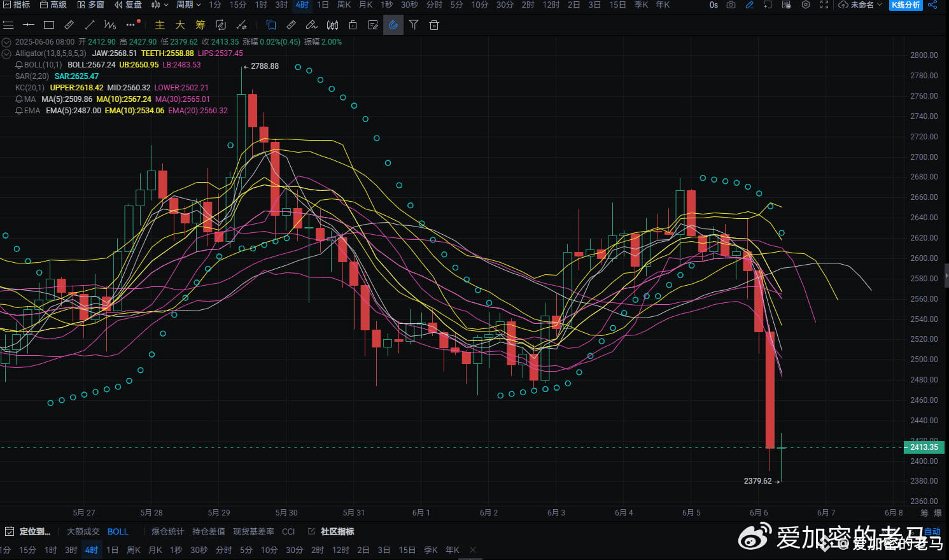
Task: Open 社区指标 community indicators link
Action: coord(331,531)
